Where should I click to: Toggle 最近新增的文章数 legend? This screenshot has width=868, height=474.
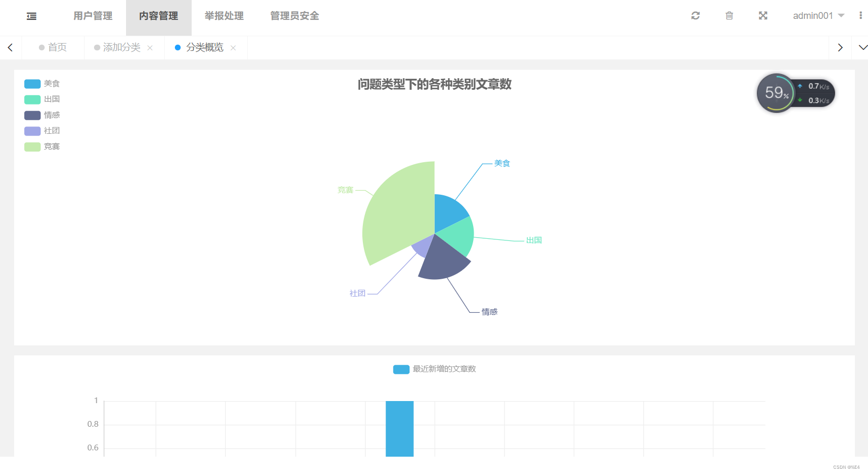coord(434,369)
